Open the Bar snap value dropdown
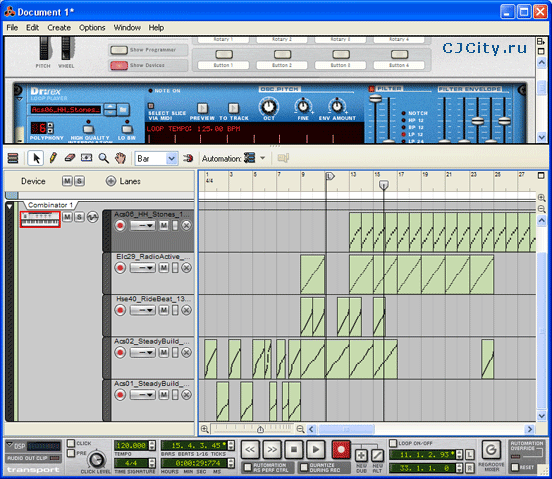Screen dimensions: 552x479 pos(171,158)
